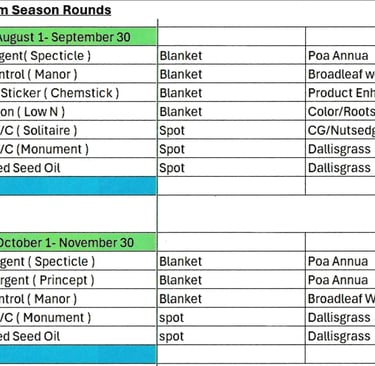Click the "Sticker ( Chemstick )" cell

point(78,93)
